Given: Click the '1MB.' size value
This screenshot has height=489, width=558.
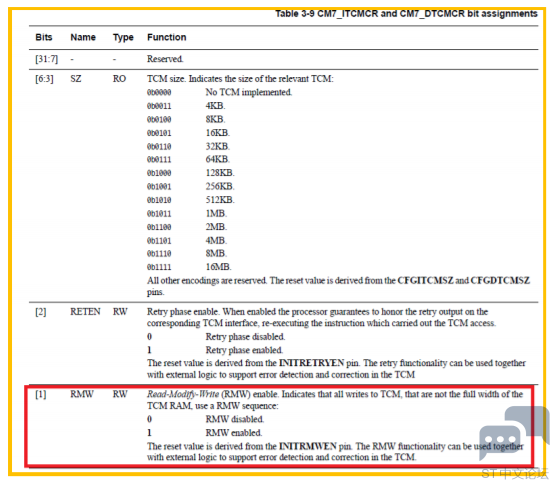Looking at the screenshot, I should [x=216, y=214].
